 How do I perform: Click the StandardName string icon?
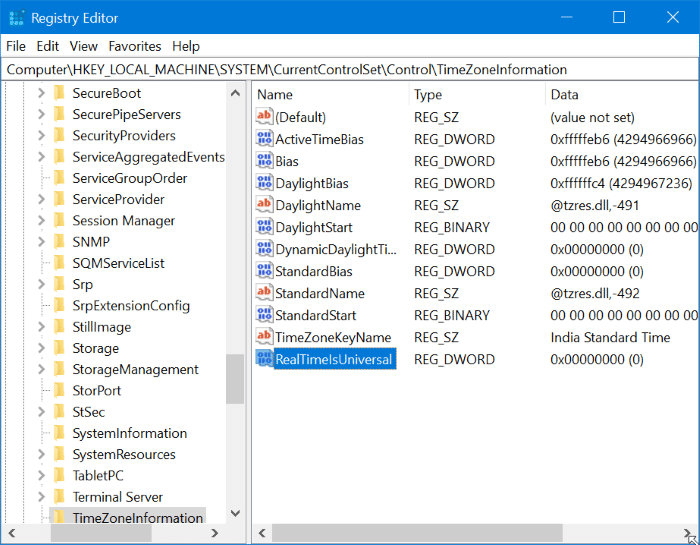264,293
